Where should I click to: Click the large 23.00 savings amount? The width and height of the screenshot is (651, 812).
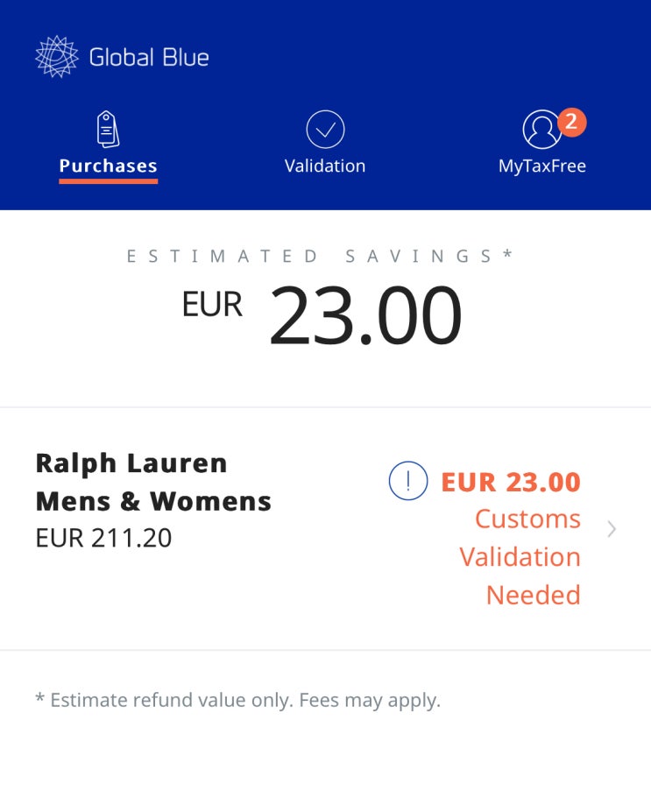[364, 316]
